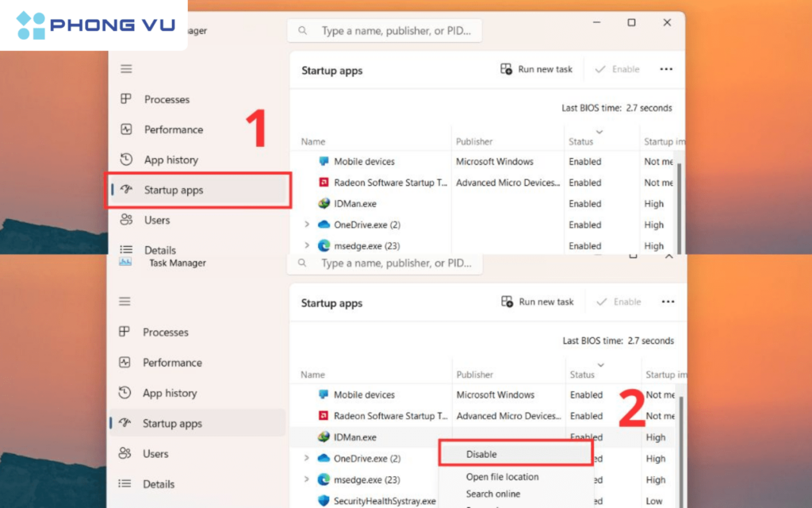Click the Details sidebar icon
Viewport: 812px width, 508px height.
pos(125,250)
